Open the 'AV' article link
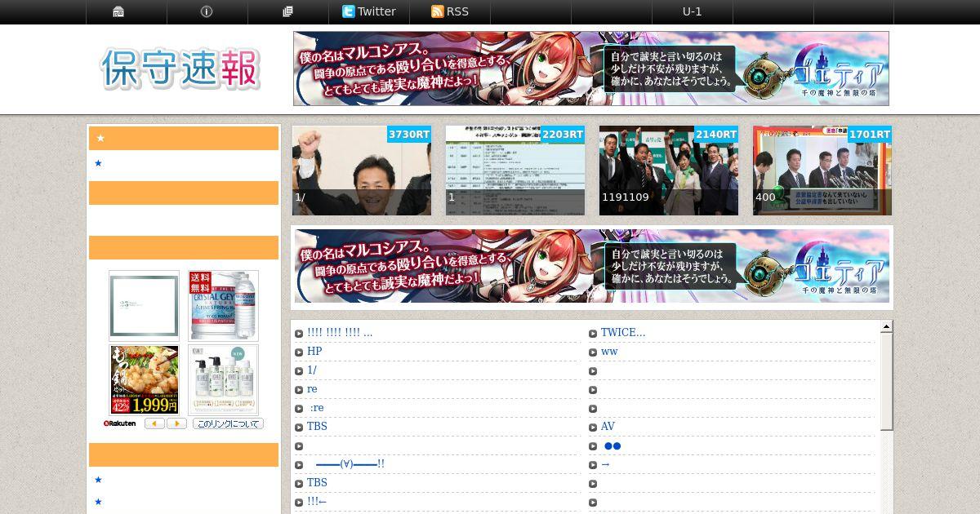The image size is (980, 514). (x=608, y=427)
